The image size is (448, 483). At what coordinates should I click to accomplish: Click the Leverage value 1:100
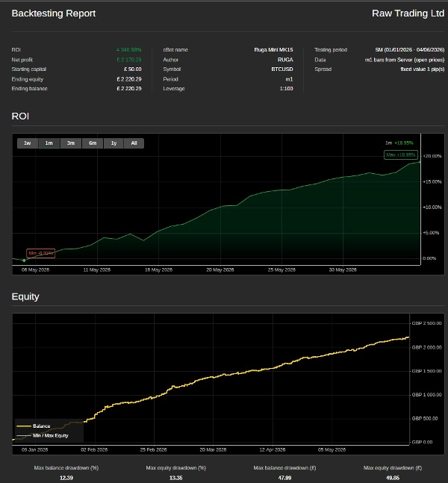pos(286,89)
